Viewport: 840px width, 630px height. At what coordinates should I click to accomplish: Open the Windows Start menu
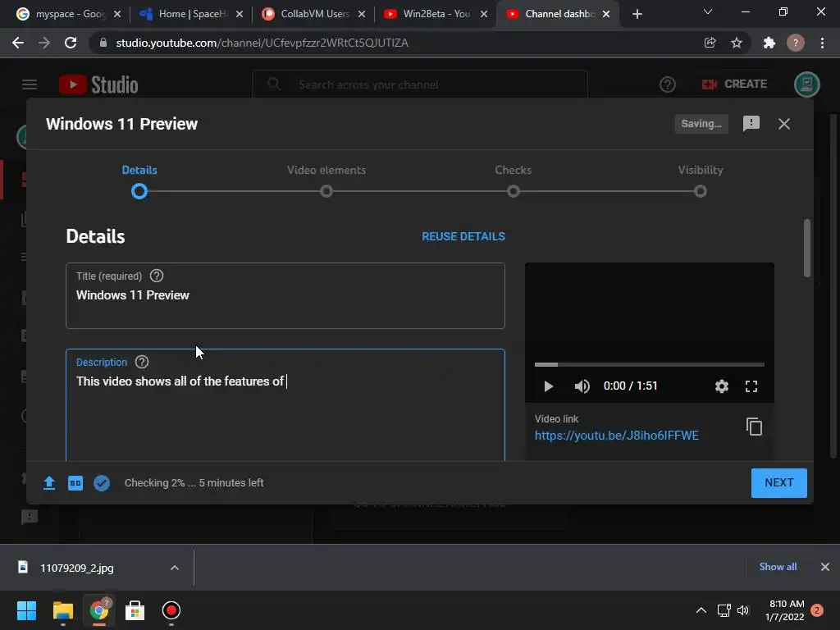26,610
